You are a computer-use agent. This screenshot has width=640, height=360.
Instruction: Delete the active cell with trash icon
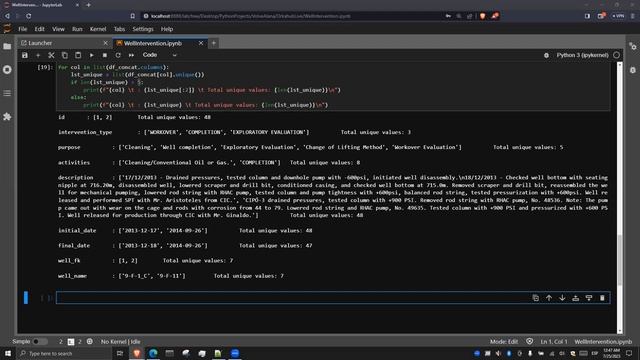(602, 298)
